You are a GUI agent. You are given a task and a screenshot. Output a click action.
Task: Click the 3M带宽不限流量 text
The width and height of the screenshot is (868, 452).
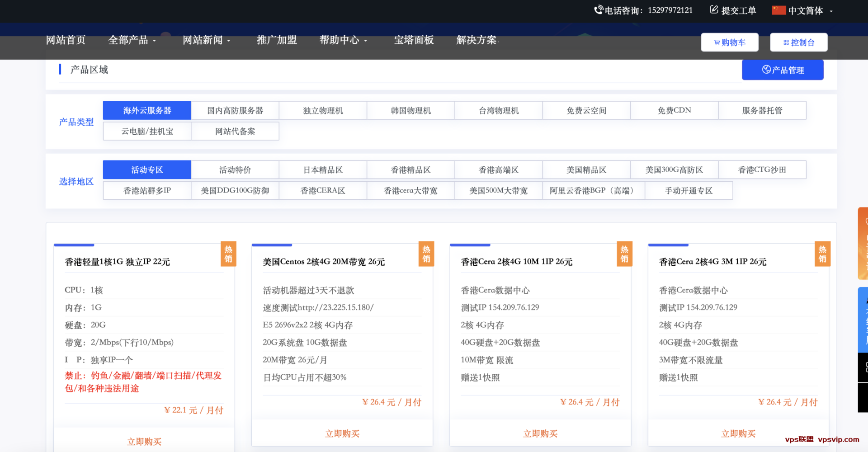point(691,360)
